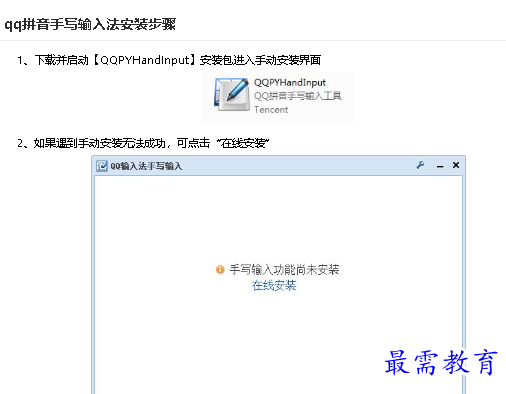Image resolution: width=506 pixels, height=394 pixels.
Task: Click the QQPYHandInput pen installer icon
Action: 232,95
